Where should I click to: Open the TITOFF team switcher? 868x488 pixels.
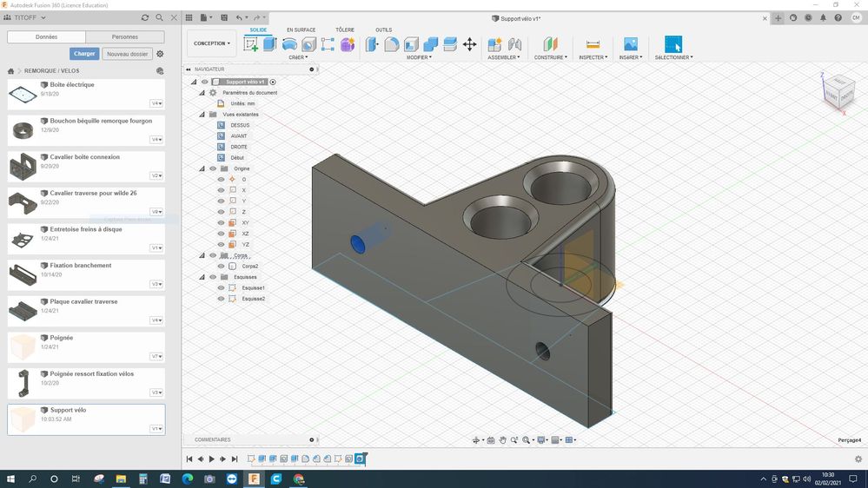click(25, 17)
